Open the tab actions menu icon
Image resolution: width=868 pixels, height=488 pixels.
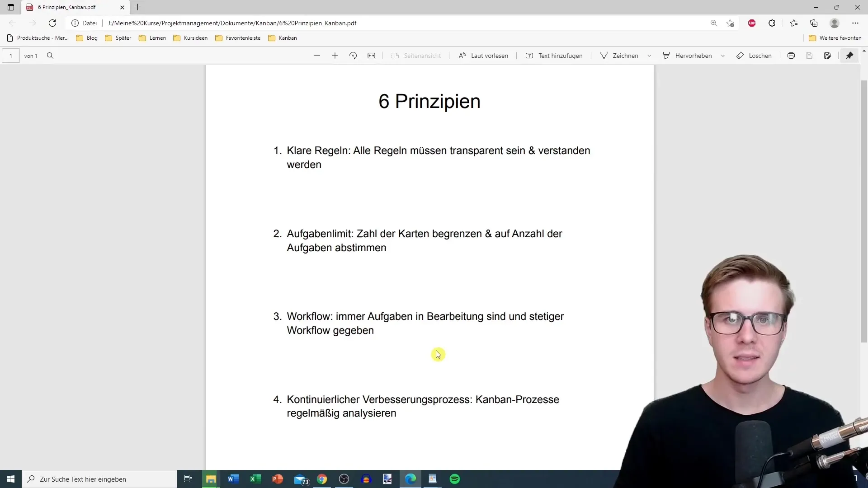pyautogui.click(x=11, y=7)
